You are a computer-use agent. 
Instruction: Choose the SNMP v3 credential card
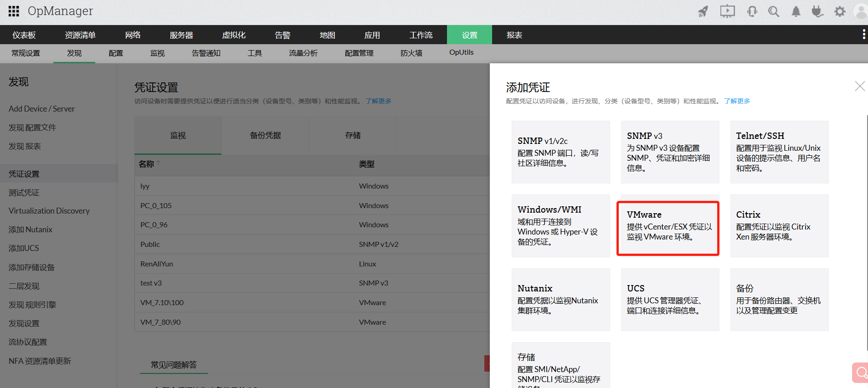pyautogui.click(x=670, y=152)
